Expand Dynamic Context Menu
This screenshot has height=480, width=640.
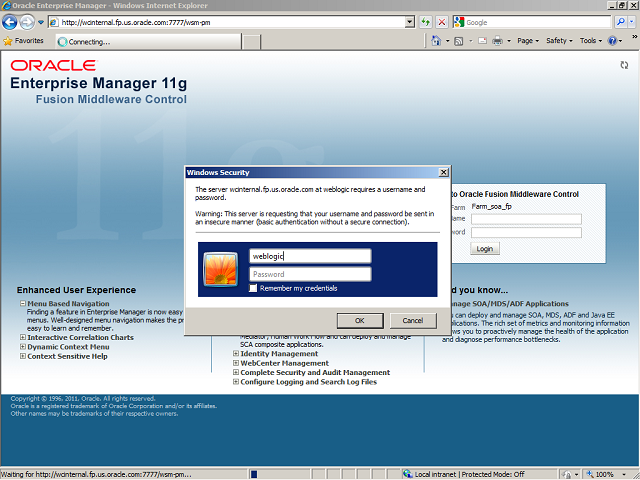point(23,347)
